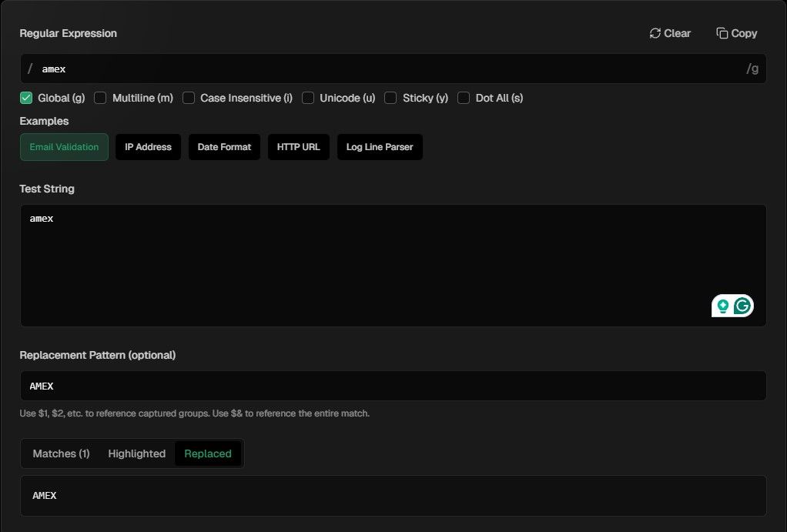Focus the Replacement Pattern text field

coord(308,386)
